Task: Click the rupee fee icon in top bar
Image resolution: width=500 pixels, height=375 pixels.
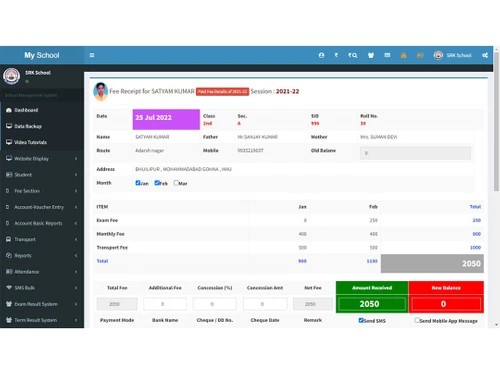Action: (336, 55)
